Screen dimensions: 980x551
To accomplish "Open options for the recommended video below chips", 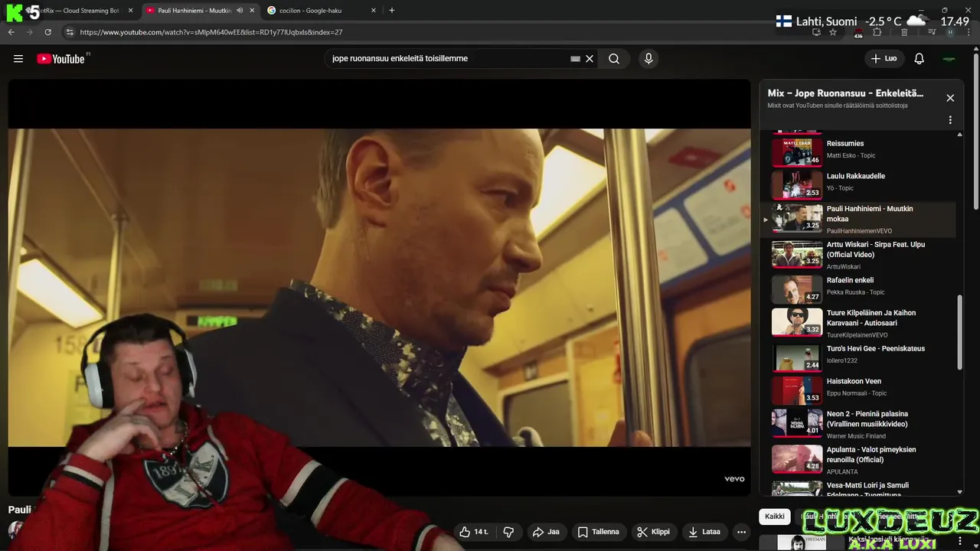I will tap(960, 541).
